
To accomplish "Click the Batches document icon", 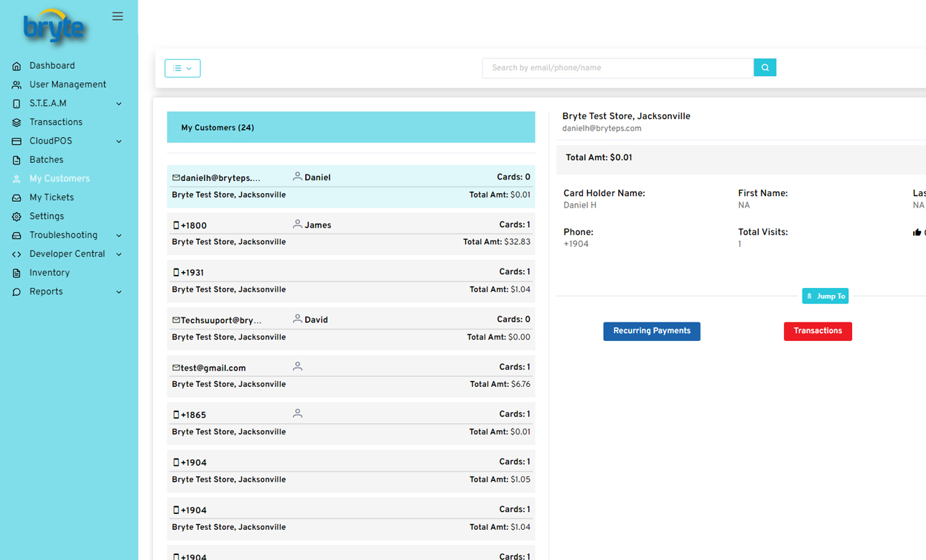I will point(17,160).
